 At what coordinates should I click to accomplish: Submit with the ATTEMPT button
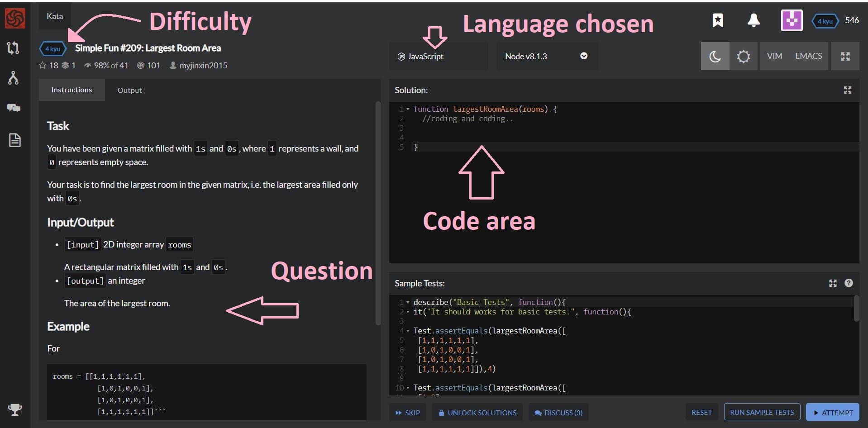833,412
